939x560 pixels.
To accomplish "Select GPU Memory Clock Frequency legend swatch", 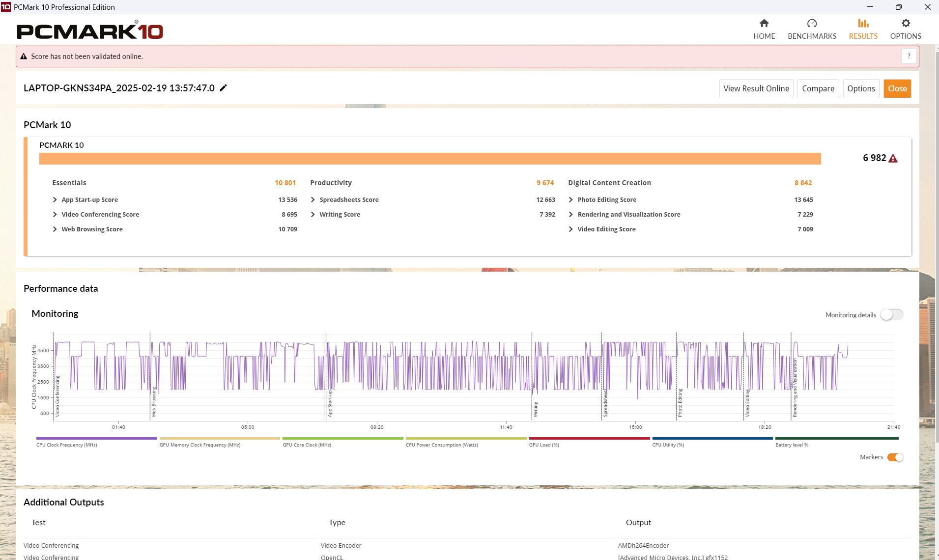I will pos(220,438).
